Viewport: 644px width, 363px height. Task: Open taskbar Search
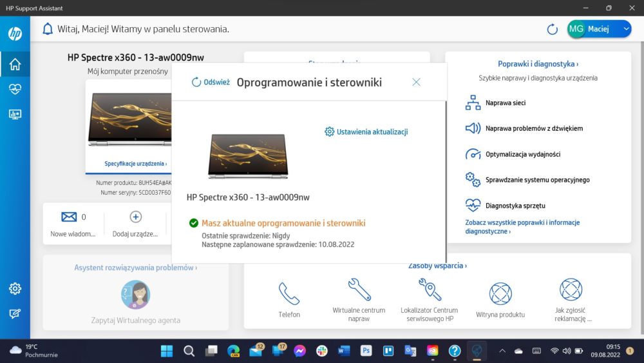[189, 351]
